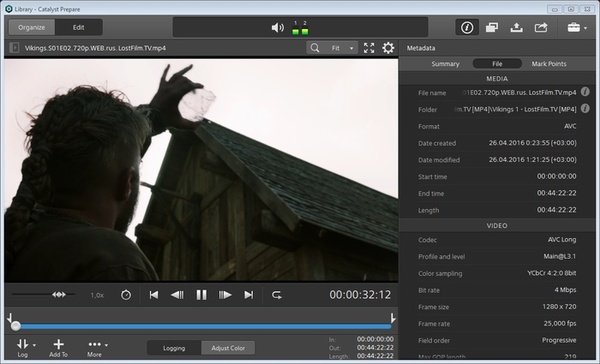Click the Date created value
The width and height of the screenshot is (600, 364).
click(x=532, y=143)
